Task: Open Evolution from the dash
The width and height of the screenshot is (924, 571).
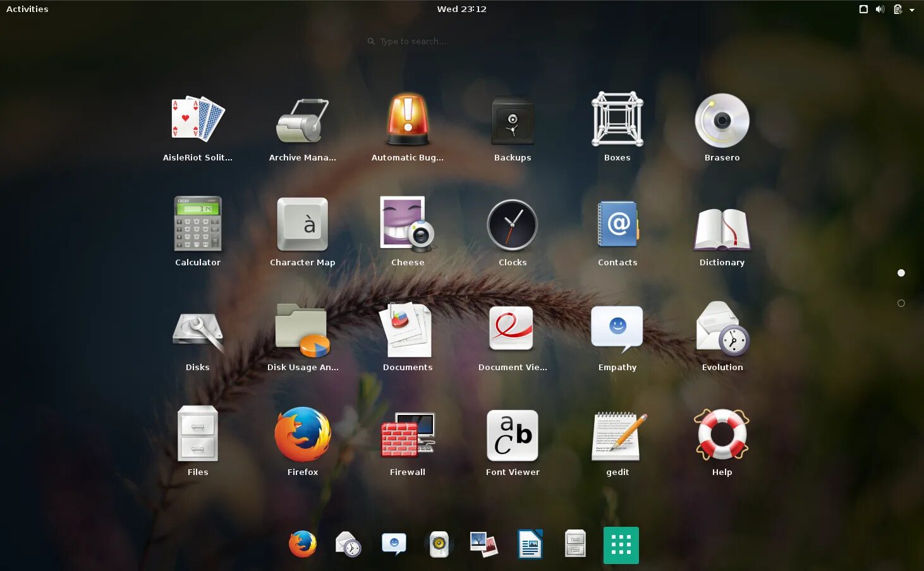Action: pos(348,544)
